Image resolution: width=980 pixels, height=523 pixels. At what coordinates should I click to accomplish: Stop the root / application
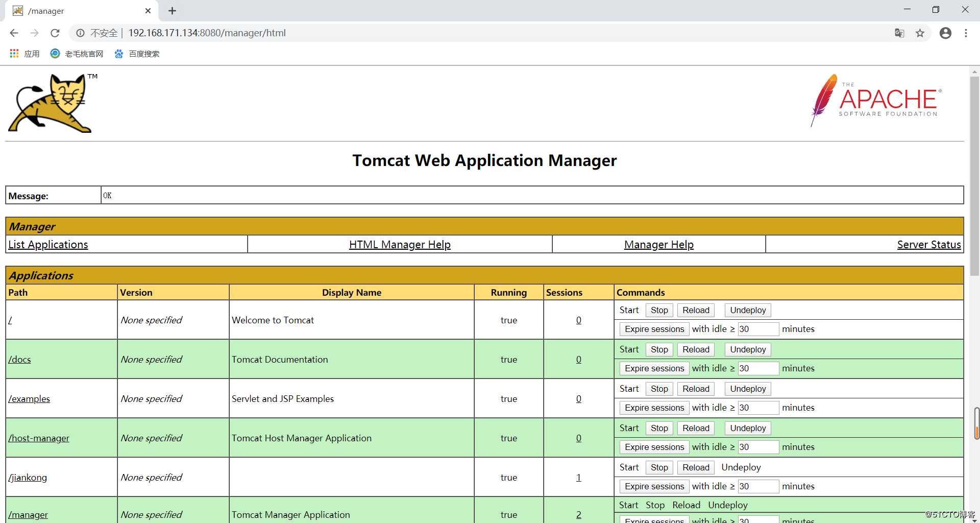(659, 310)
